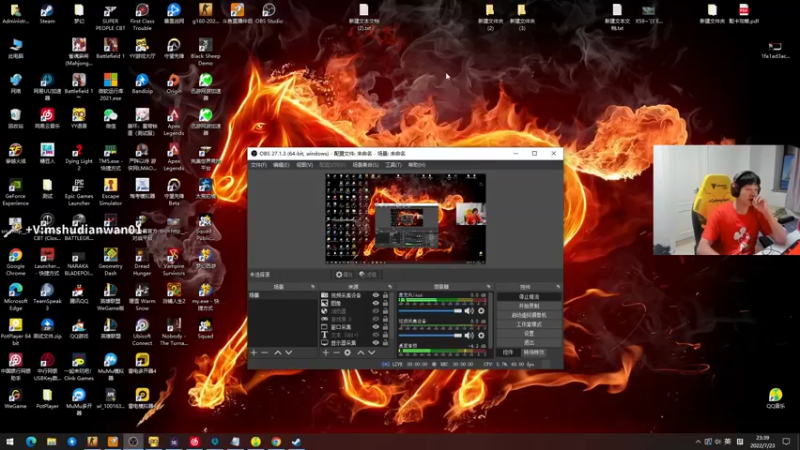Open 视频采集设备 audio settings gear menu
800x450 pixels.
[481, 335]
